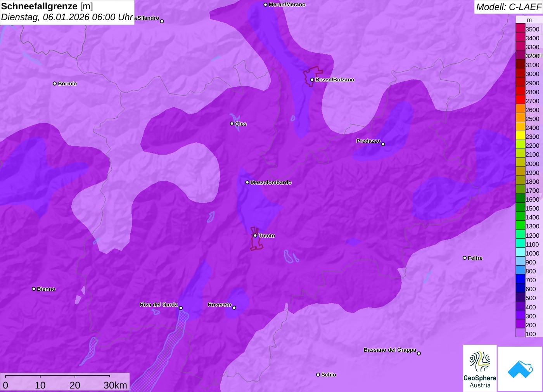Select the 100 m violet legend swatch

point(520,333)
